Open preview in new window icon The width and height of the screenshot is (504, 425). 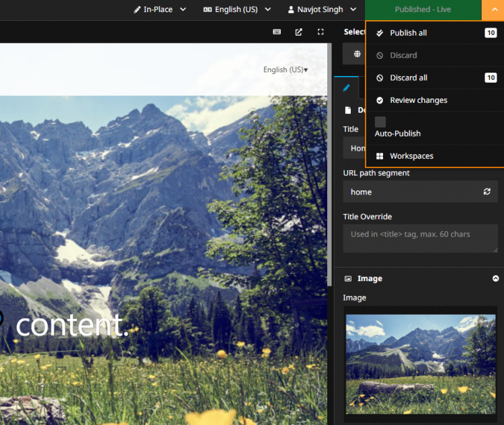tap(298, 32)
